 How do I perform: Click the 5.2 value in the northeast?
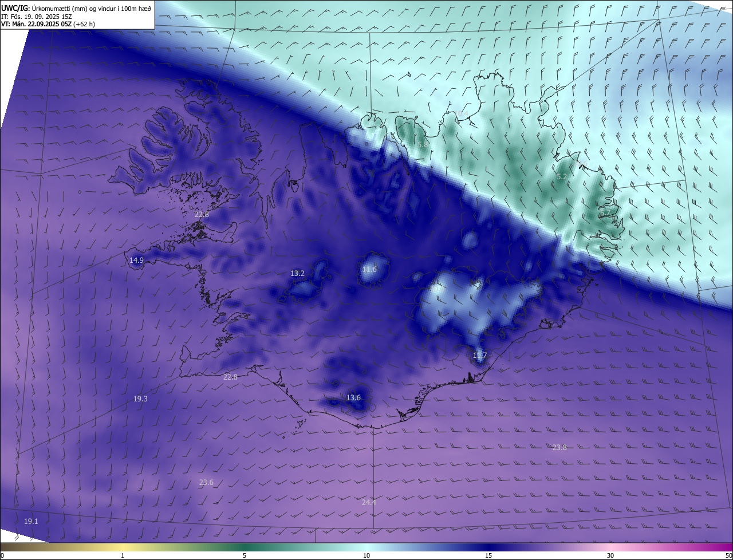click(562, 177)
